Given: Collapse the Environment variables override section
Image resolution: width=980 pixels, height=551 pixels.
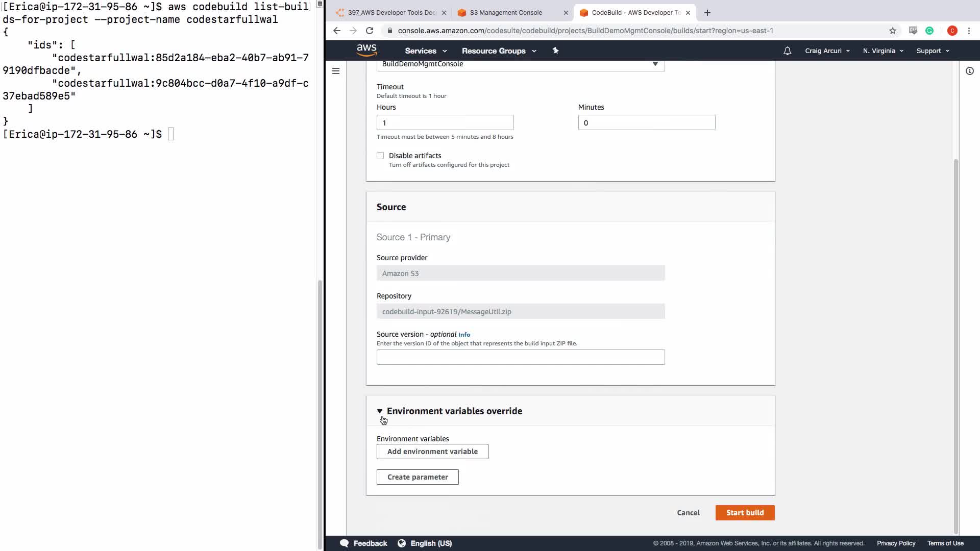Looking at the screenshot, I should (380, 411).
